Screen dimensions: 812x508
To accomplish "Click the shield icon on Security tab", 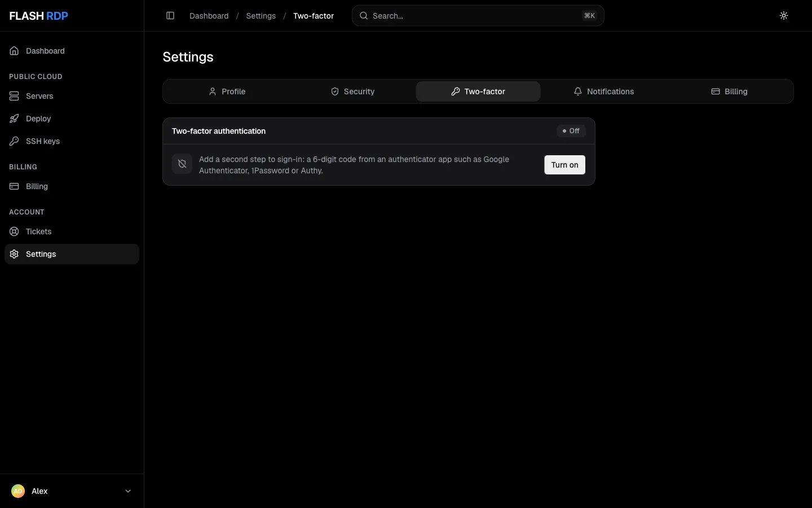I will 334,91.
